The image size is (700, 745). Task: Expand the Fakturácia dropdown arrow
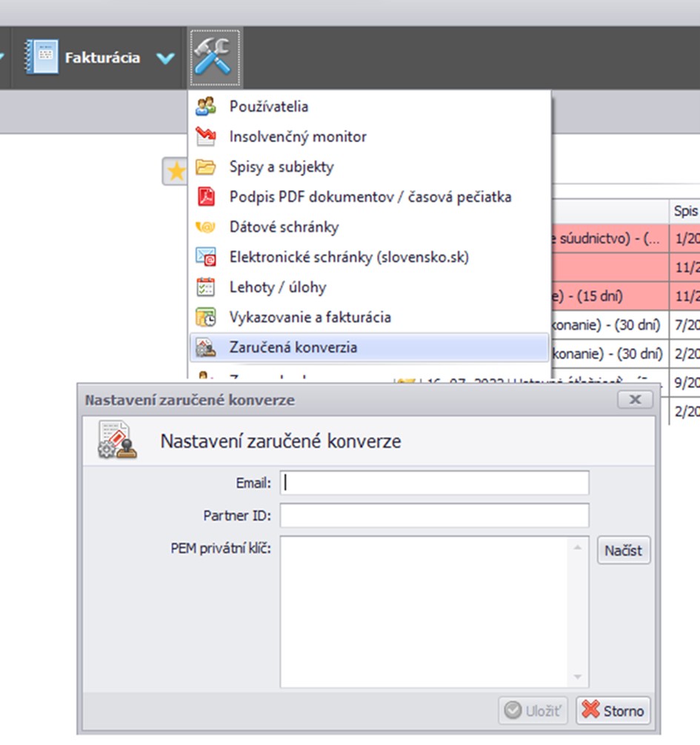(x=166, y=58)
